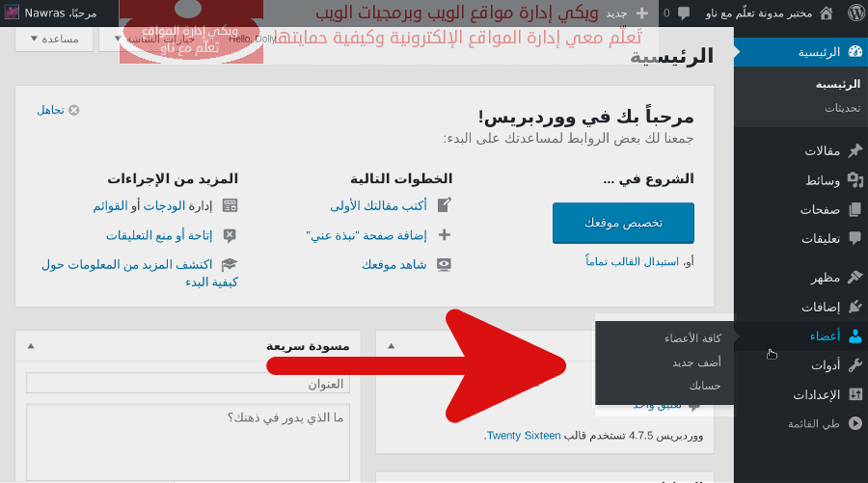Dismiss welcome panel with تجاهل
The height and width of the screenshot is (483, 868).
click(58, 110)
